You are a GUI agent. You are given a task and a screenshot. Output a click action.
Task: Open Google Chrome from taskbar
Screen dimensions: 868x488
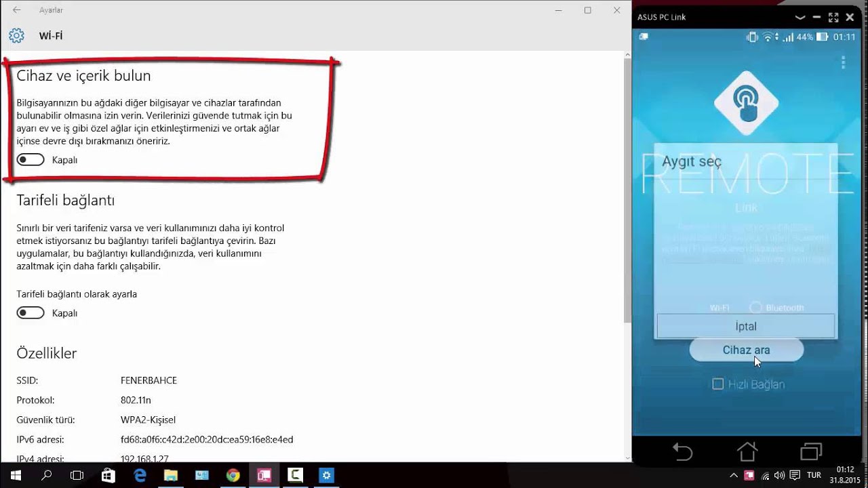click(x=233, y=475)
